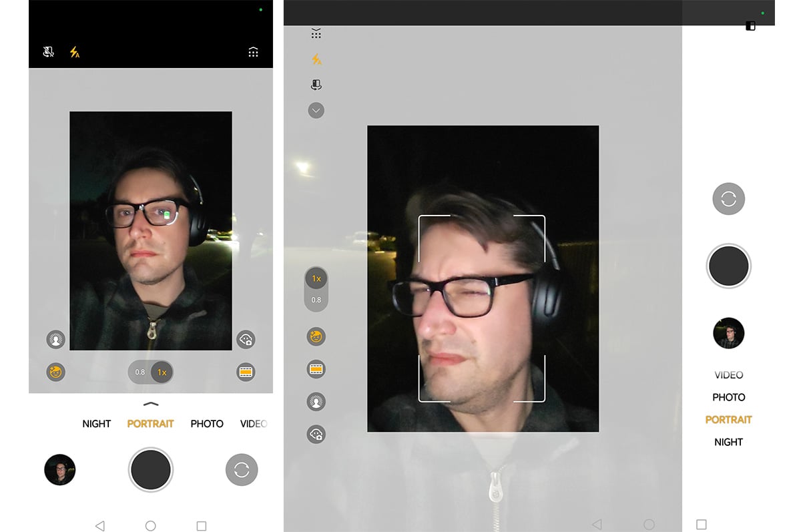Tap the aspect ratio film icon on left screen
Image resolution: width=801 pixels, height=532 pixels.
(246, 372)
